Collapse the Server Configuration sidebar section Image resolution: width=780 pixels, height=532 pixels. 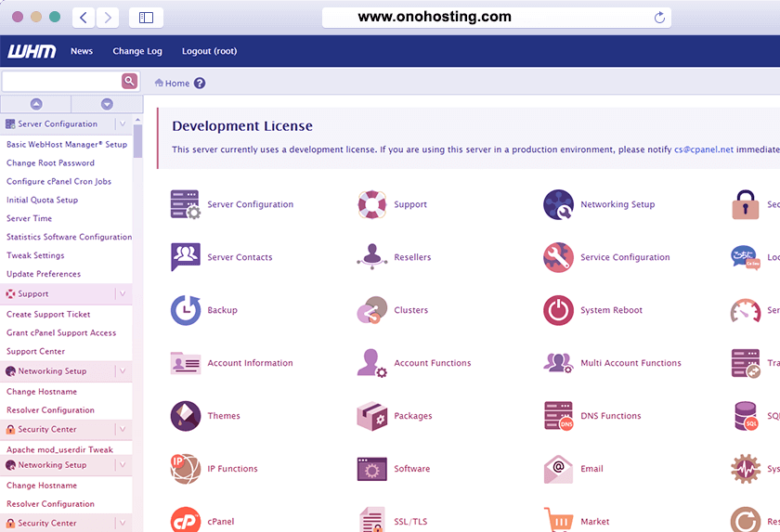pos(122,123)
